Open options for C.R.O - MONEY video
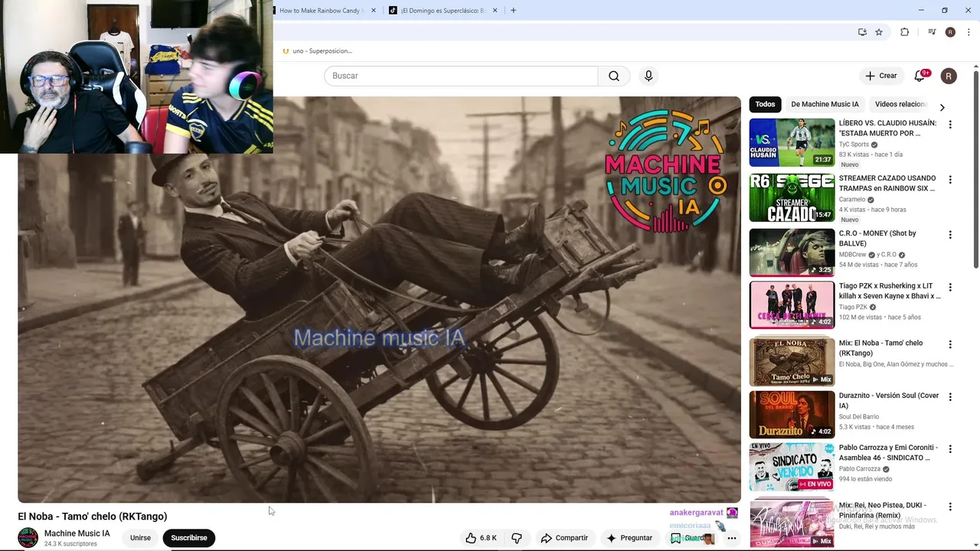Viewport: 980px width, 551px height. tap(950, 235)
